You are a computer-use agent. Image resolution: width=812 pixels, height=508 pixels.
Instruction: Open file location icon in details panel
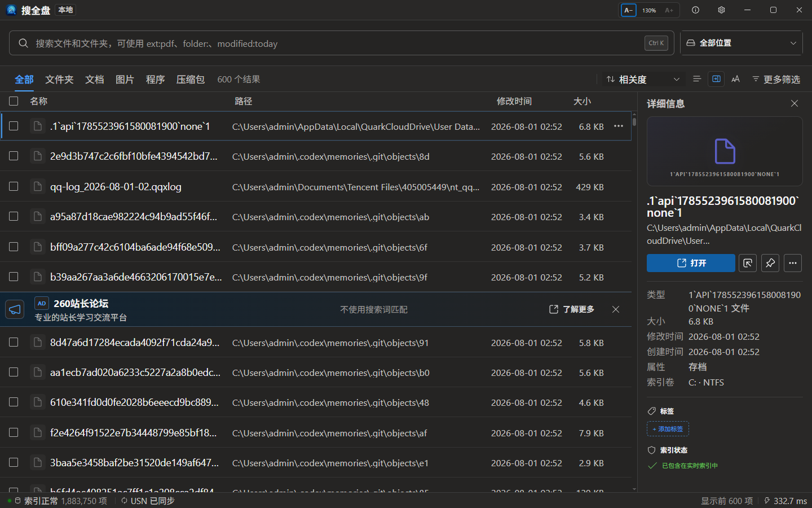coord(748,263)
